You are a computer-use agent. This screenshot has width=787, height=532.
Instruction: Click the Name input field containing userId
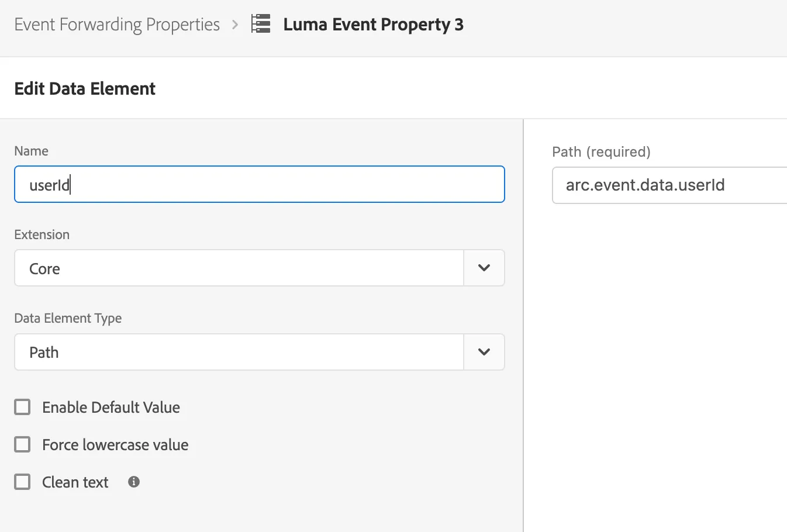tap(260, 184)
